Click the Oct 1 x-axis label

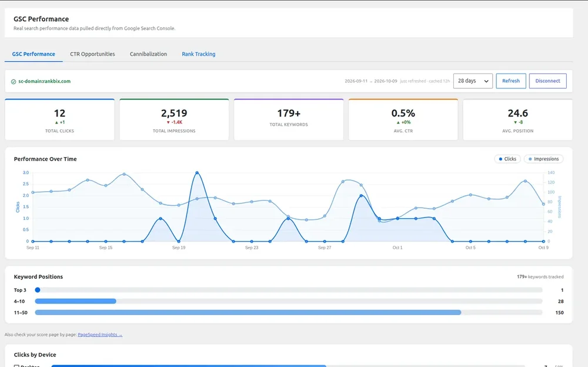pyautogui.click(x=397, y=248)
